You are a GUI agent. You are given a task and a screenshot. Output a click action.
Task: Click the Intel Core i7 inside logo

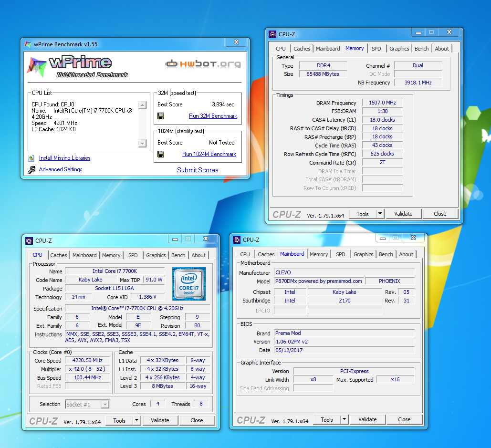(189, 284)
